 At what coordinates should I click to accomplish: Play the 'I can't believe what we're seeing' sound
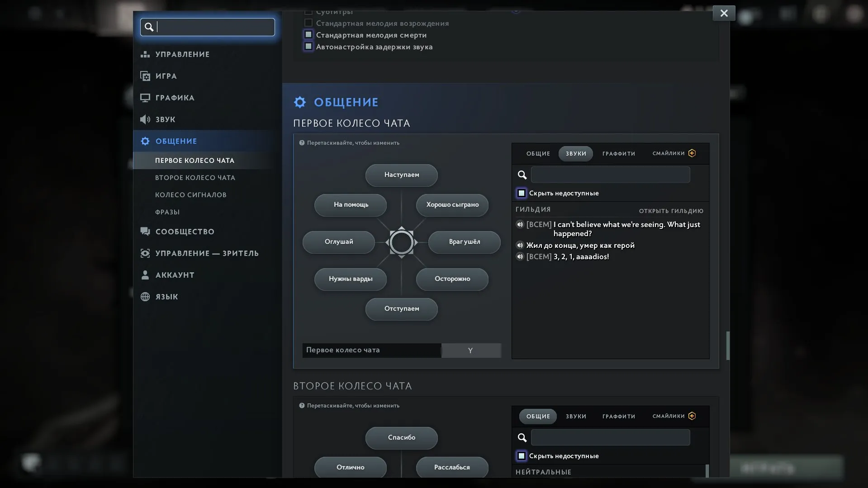point(520,224)
